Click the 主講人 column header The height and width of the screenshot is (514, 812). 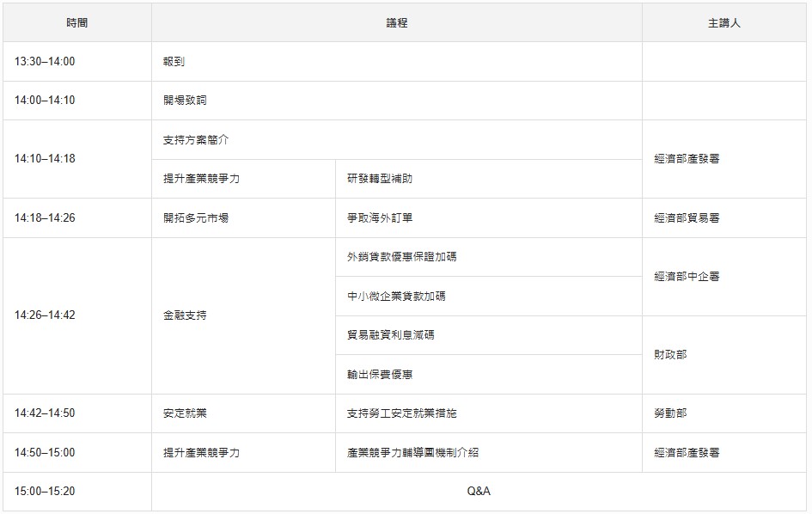pyautogui.click(x=723, y=23)
